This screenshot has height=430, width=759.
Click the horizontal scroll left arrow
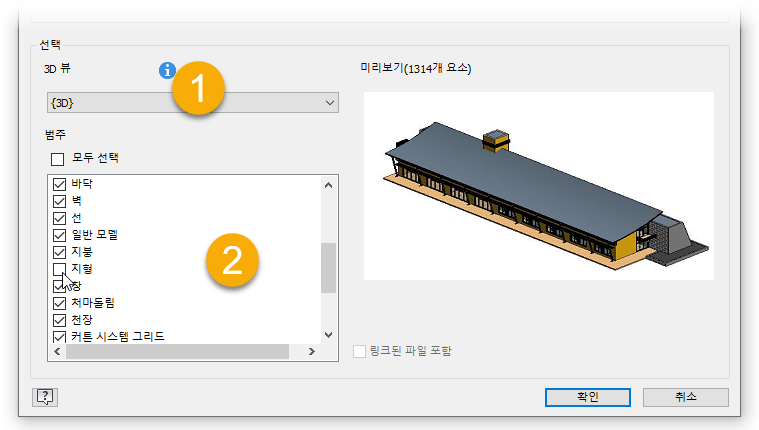click(57, 352)
